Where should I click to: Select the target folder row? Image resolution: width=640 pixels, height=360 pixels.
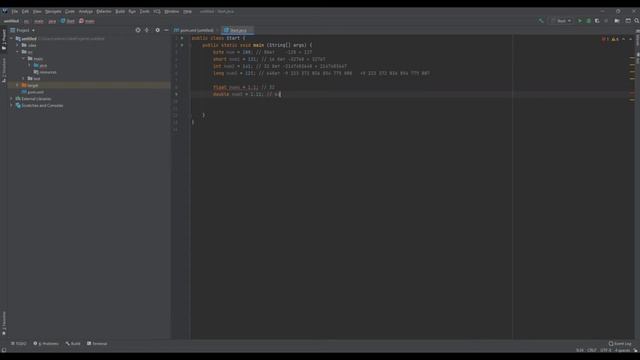pyautogui.click(x=89, y=85)
